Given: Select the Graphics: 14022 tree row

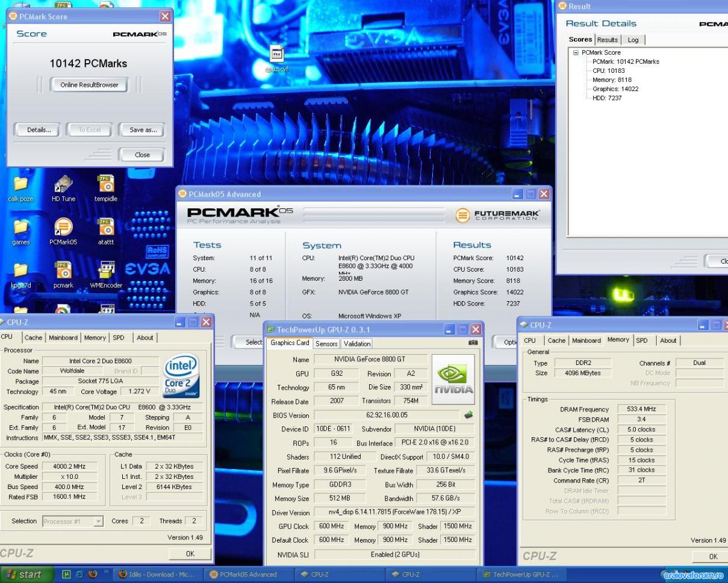Looking at the screenshot, I should (x=615, y=89).
